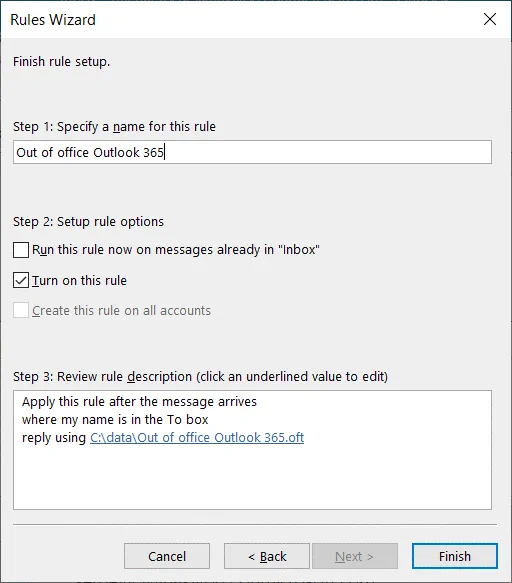Select the where my name is in To box line
512x583 pixels.
coord(115,420)
